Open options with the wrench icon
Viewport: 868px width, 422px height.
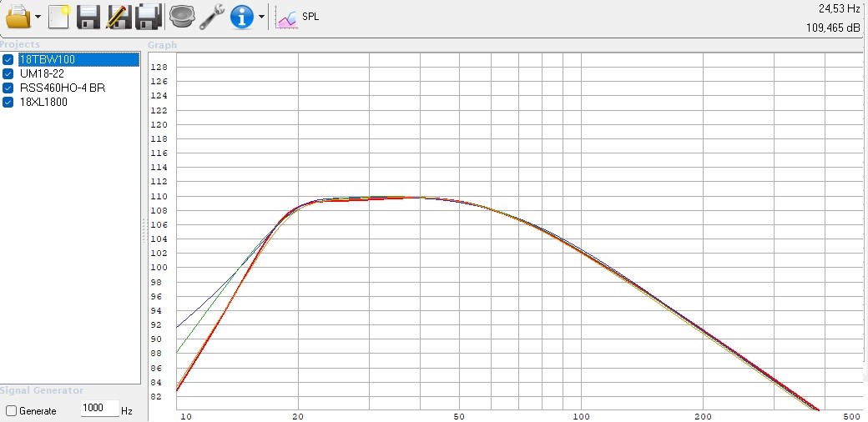tap(211, 16)
